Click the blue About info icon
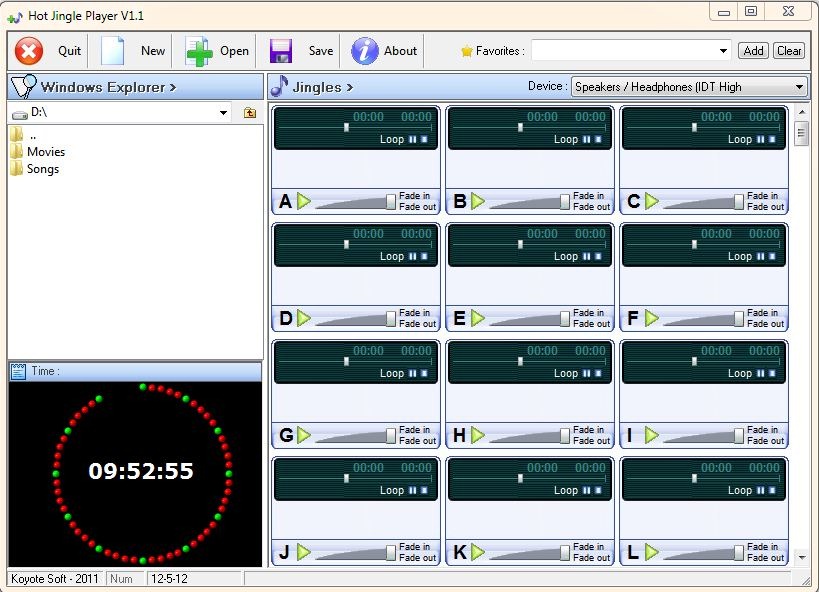Screen dimensions: 819x592 tap(365, 51)
